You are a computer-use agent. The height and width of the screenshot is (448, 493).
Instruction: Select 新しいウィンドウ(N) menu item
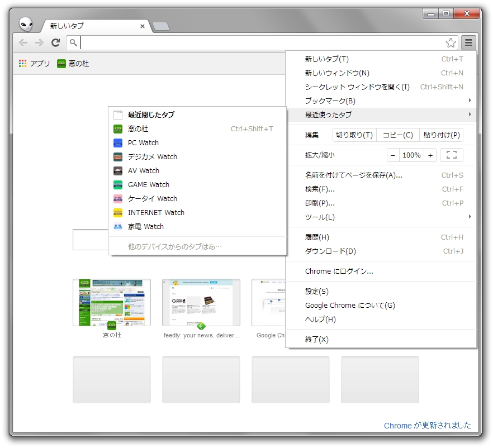pyautogui.click(x=381, y=73)
